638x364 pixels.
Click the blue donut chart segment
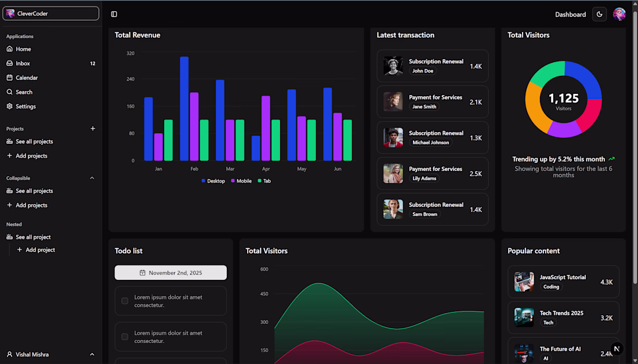pos(585,78)
